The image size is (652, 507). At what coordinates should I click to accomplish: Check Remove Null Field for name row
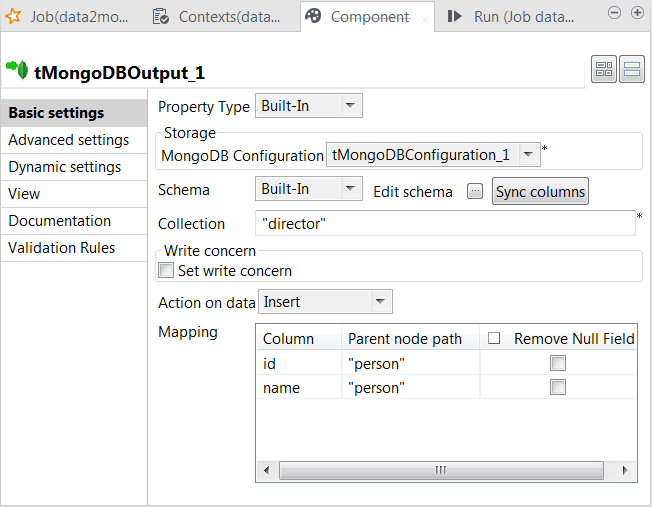pyautogui.click(x=558, y=387)
